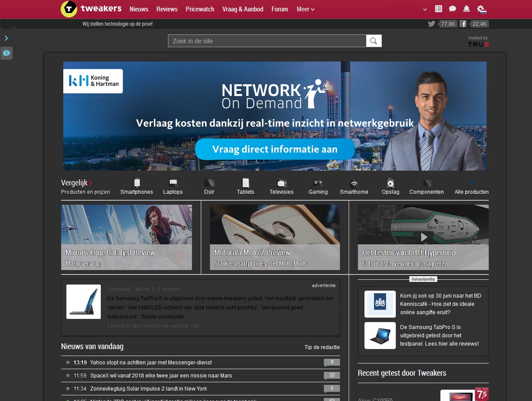
Task: Open 'Kom jij ook op 30 juni' ad text
Action: [x=441, y=304]
